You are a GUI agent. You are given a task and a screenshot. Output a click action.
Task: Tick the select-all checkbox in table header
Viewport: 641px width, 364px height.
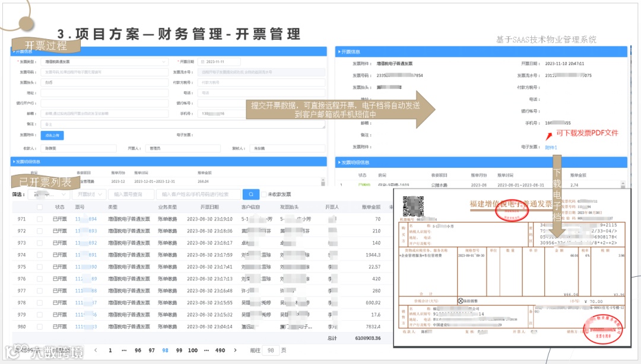click(40, 207)
